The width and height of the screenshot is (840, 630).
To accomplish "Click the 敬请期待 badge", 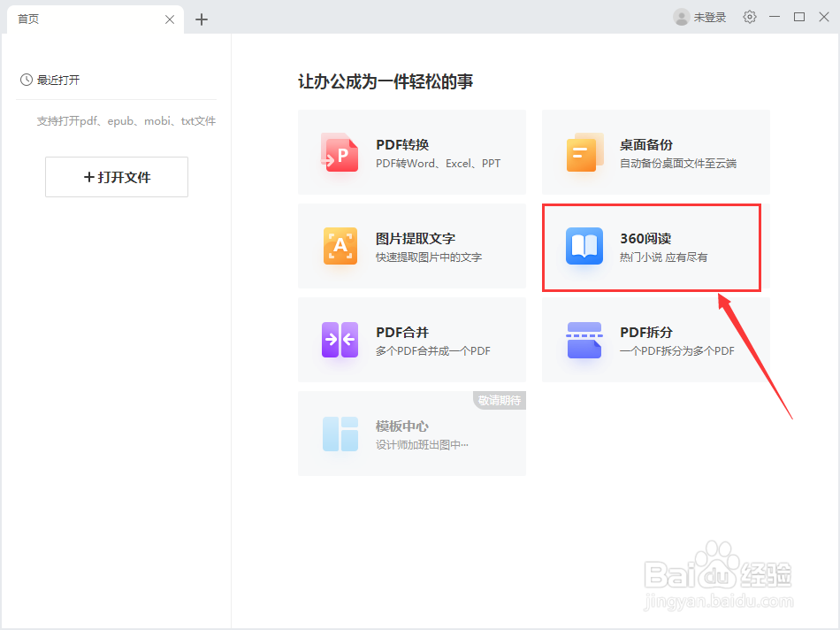I will tap(500, 400).
